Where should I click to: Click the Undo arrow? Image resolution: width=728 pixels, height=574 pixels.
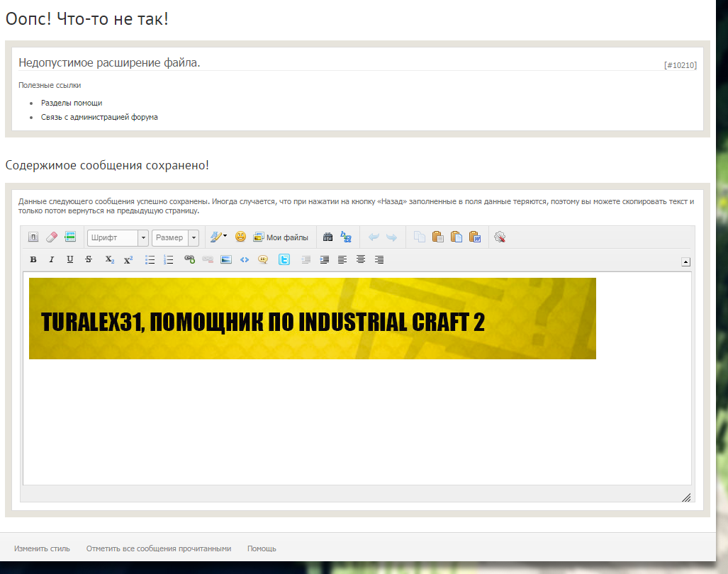tap(374, 237)
